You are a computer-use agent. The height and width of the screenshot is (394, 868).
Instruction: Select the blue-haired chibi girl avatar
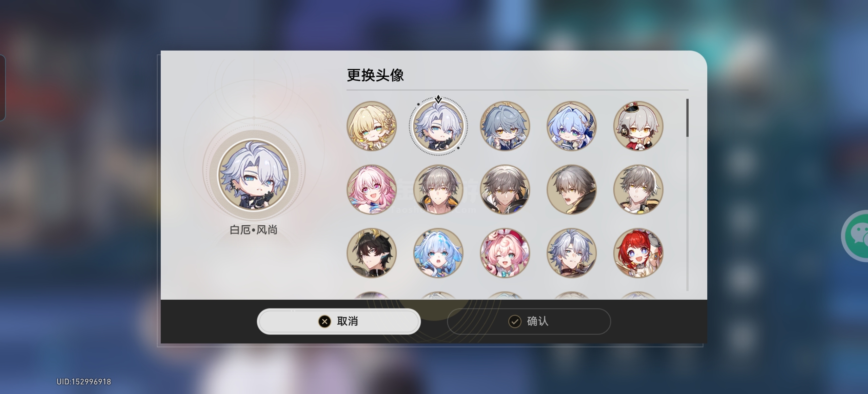(x=572, y=126)
